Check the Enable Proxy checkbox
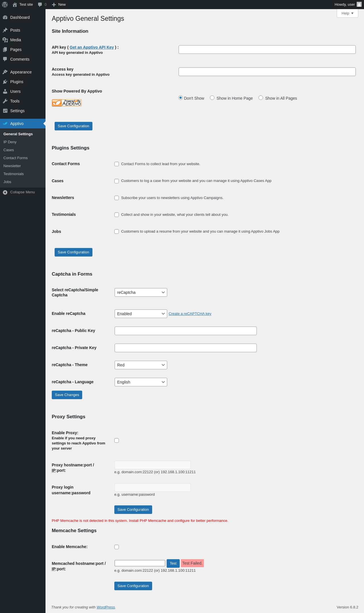 [x=117, y=440]
